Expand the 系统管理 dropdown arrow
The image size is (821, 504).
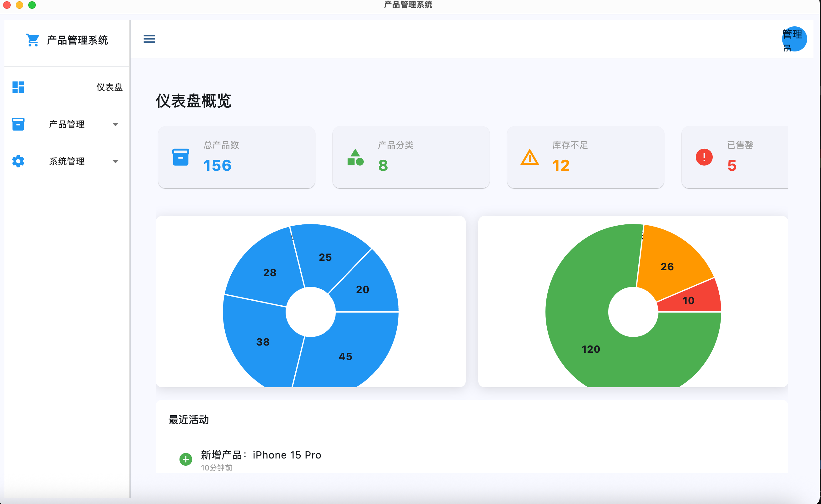coord(115,161)
